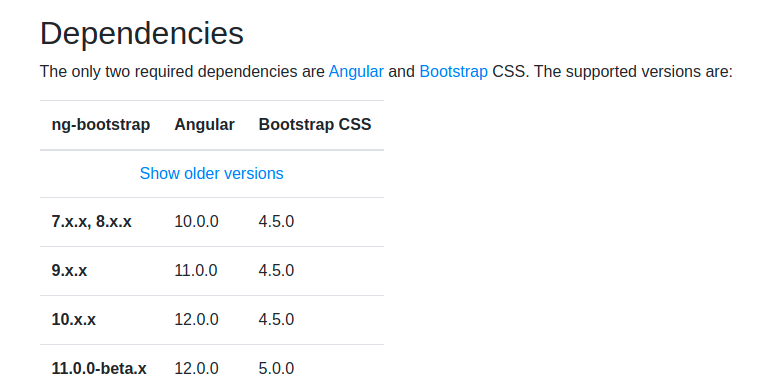This screenshot has height=389, width=759.
Task: Click the 10.x.x version cell
Action: coord(74,319)
